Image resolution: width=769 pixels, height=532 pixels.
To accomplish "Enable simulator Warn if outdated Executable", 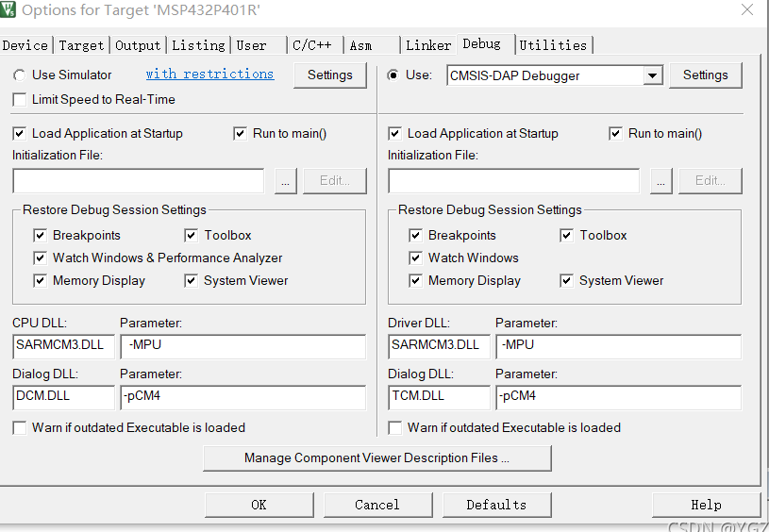I will coord(20,427).
